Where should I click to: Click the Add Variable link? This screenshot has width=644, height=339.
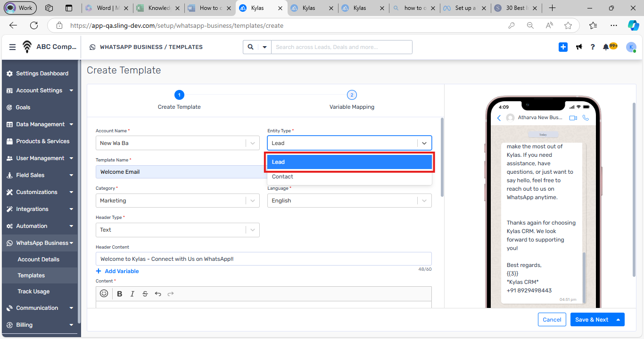point(117,271)
